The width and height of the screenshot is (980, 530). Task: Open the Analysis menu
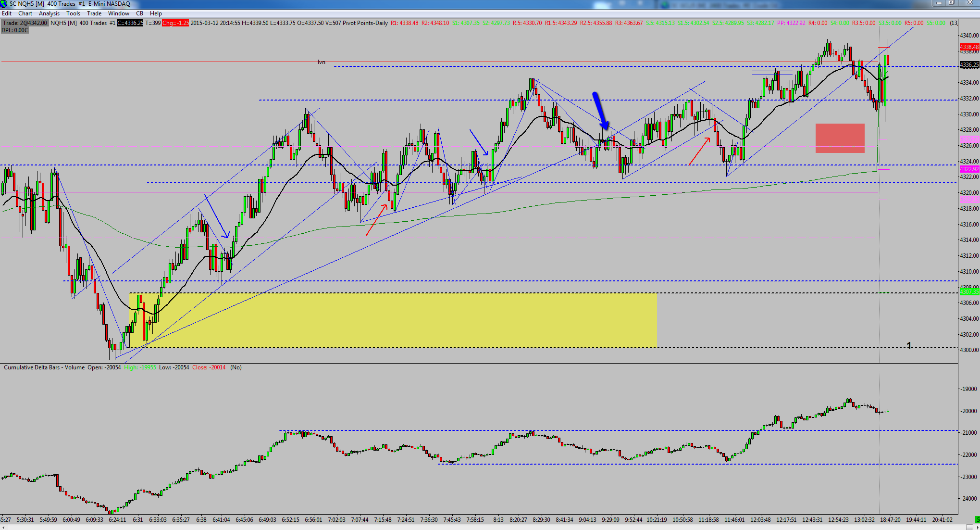49,13
